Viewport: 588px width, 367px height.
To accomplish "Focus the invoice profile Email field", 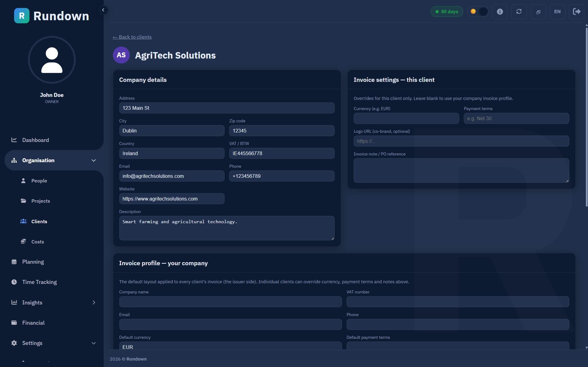I will coord(230,324).
